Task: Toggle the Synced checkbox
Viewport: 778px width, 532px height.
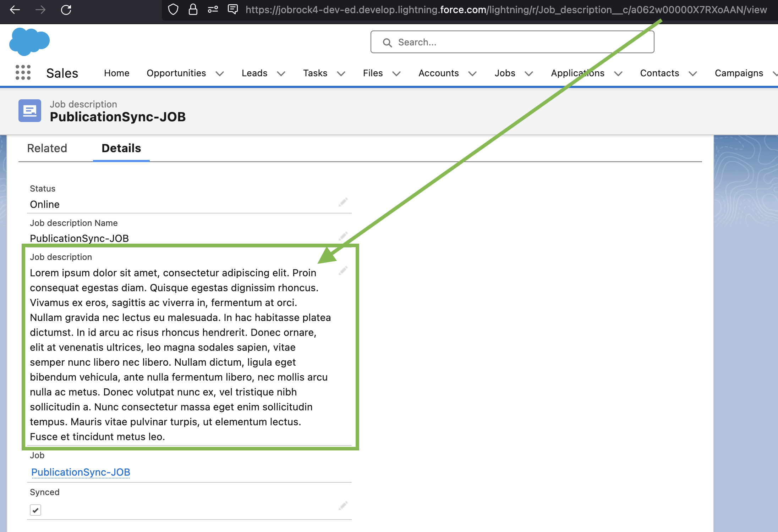Action: tap(35, 510)
